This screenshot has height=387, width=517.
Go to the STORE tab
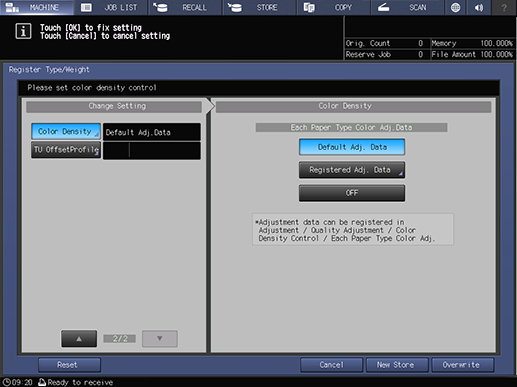tap(259, 7)
